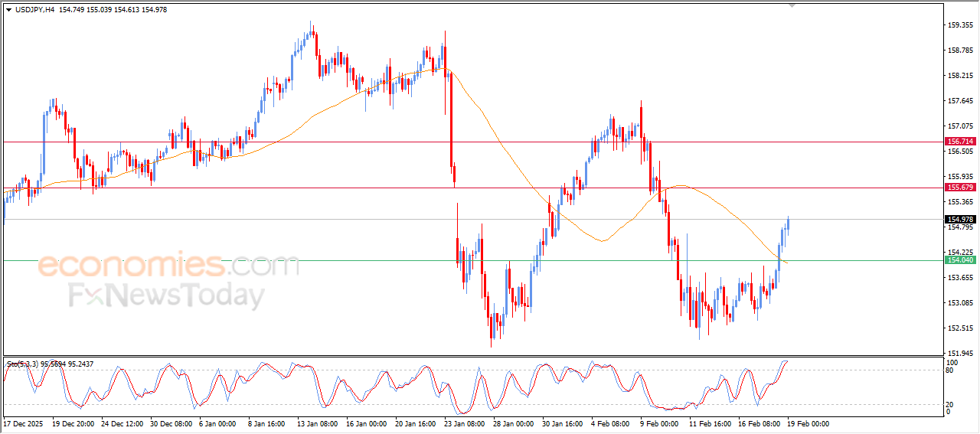Click the 17 Dec 2025 date label
Screen dimensions: 980x434
tap(24, 423)
